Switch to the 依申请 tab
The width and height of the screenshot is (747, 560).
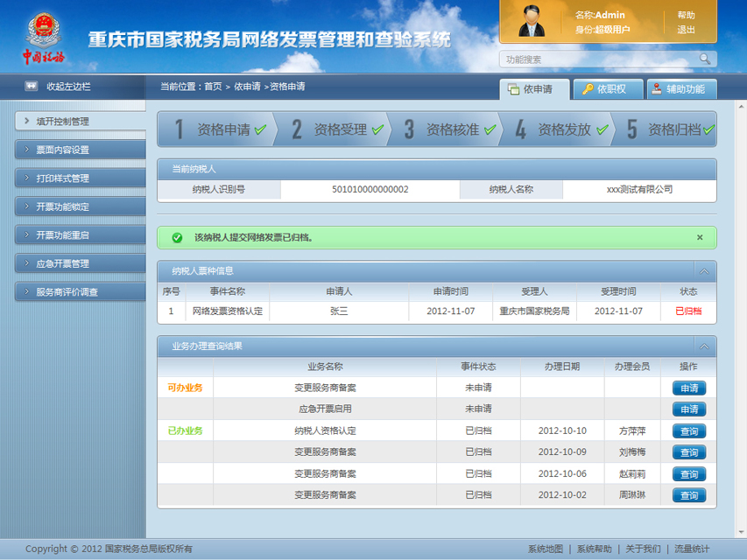coord(534,89)
